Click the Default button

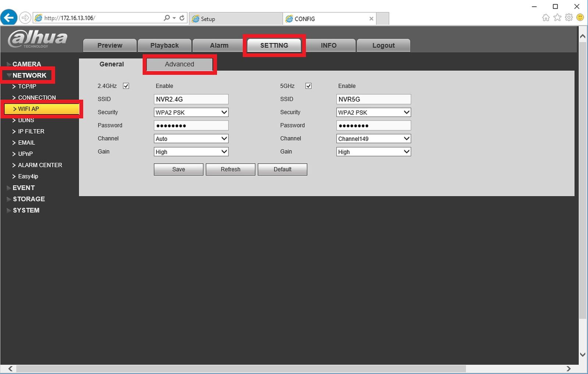pos(282,169)
